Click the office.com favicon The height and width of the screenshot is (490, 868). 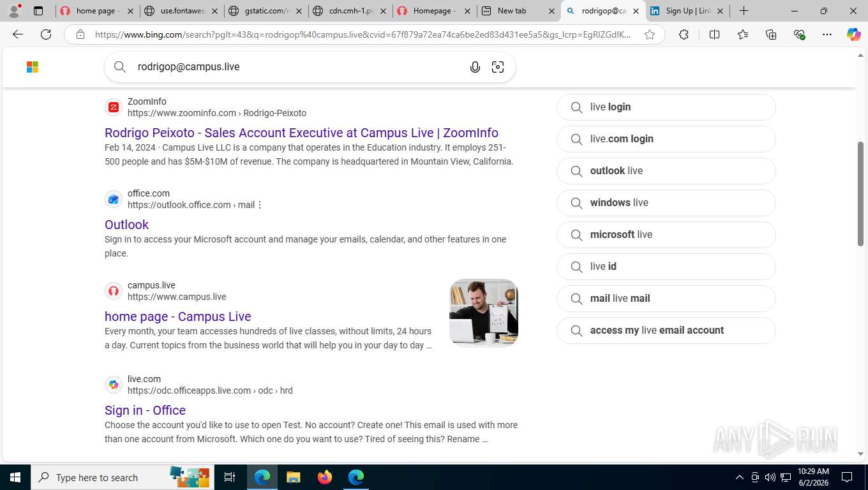pos(114,199)
